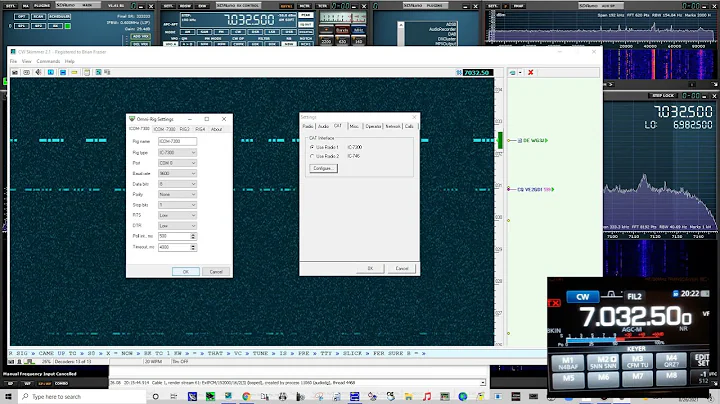Click the red X icon in callsign panel
720x404 pixels.
(x=531, y=73)
